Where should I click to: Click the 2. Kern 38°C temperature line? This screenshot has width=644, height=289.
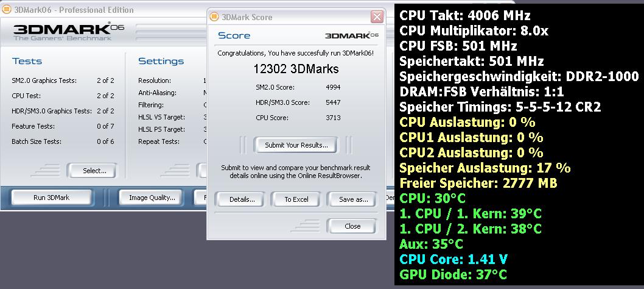[471, 229]
